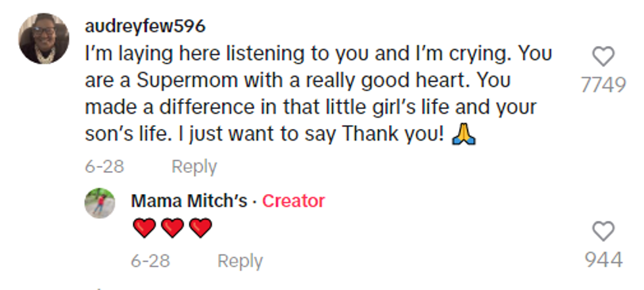Screen dimensions: 644x290
Task: Click the 944 like count
Action: coord(603,260)
